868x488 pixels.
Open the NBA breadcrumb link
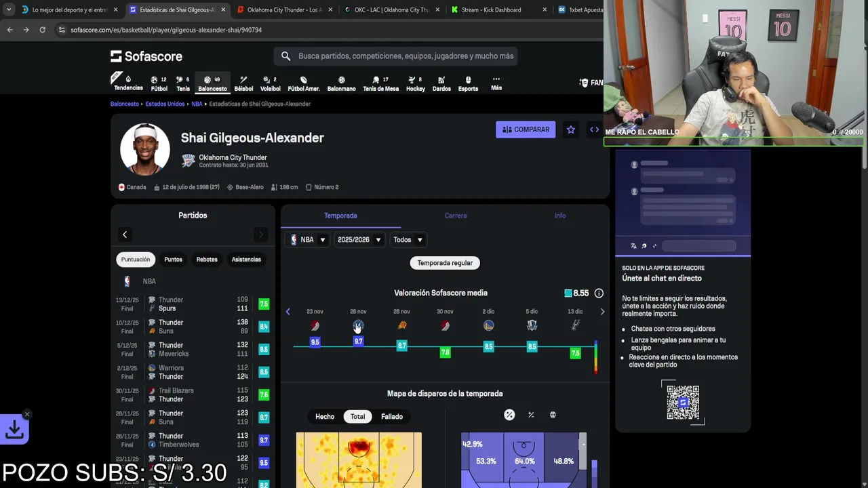(x=197, y=104)
